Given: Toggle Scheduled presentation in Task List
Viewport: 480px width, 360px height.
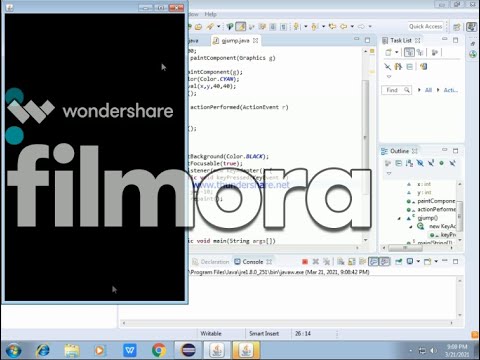Looking at the screenshot, I should coord(420,52).
